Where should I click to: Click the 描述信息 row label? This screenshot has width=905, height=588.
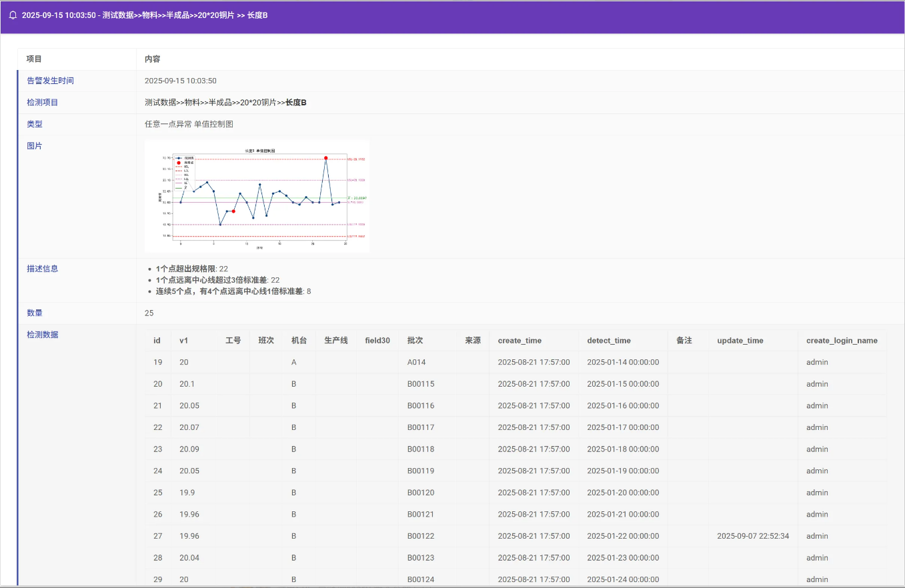[x=42, y=269]
